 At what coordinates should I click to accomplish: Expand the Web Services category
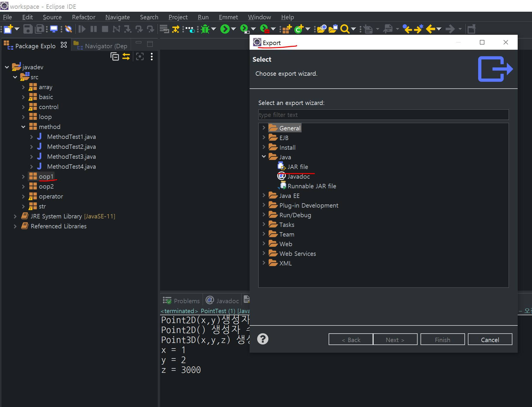tap(264, 253)
